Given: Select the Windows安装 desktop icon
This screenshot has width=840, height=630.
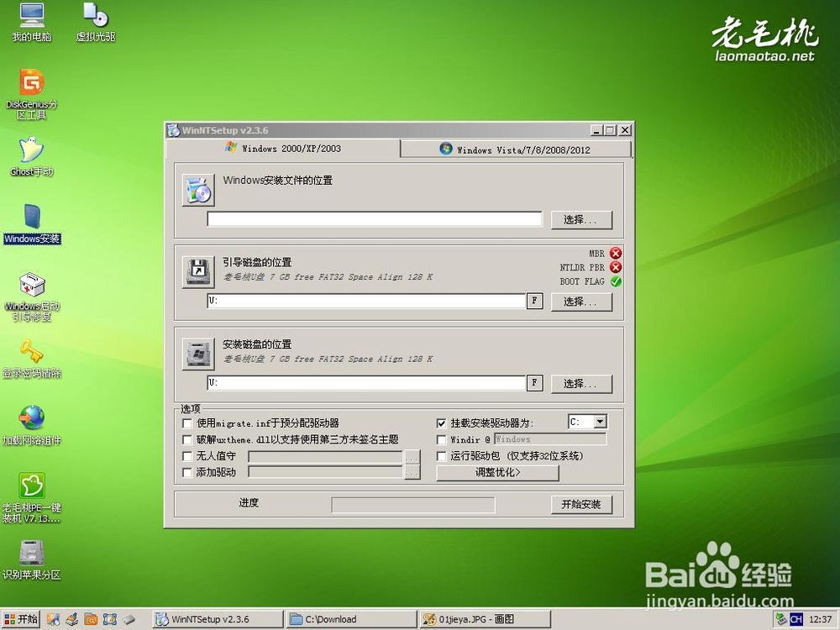Looking at the screenshot, I should click(x=32, y=224).
